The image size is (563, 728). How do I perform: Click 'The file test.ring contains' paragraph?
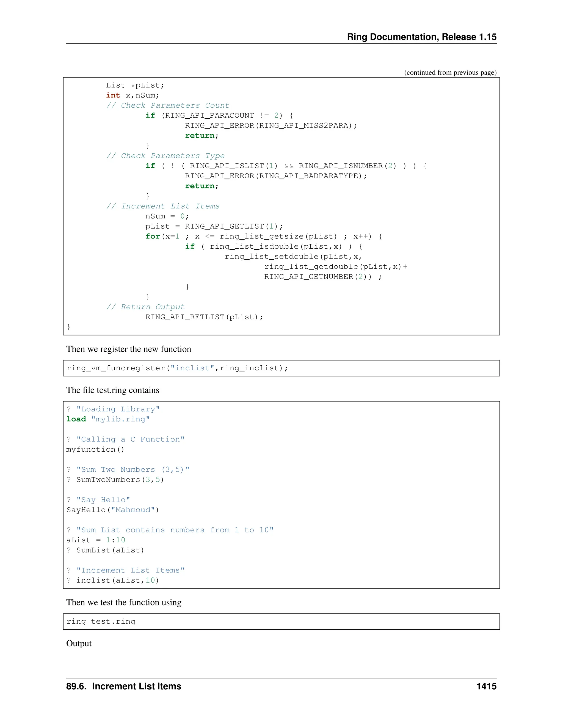point(112,390)
